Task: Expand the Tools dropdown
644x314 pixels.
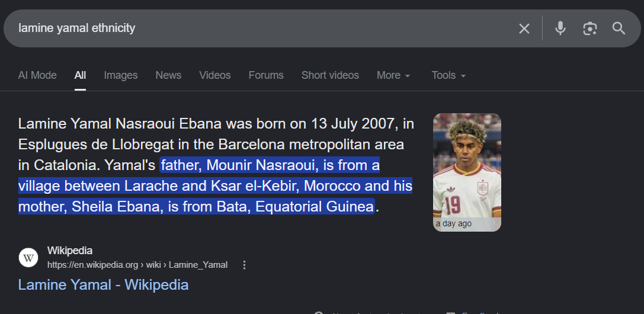Action: tap(448, 75)
